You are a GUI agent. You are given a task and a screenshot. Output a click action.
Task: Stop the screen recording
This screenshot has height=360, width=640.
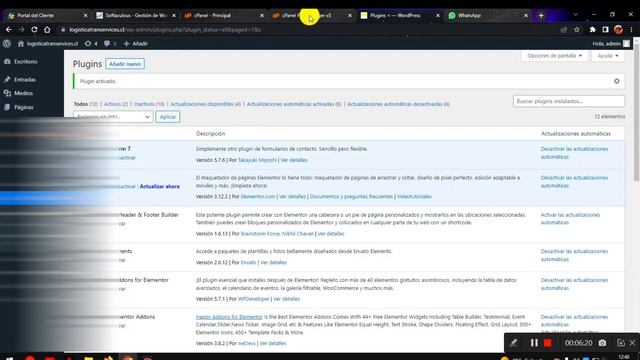[548, 343]
